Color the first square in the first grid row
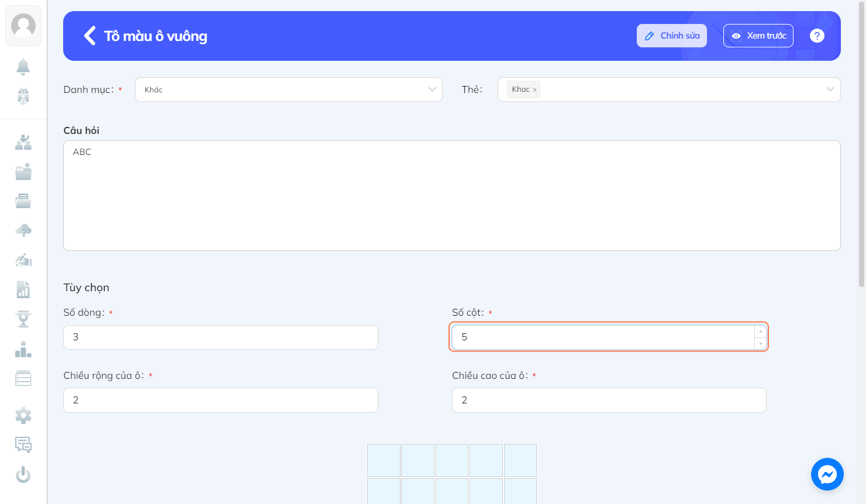 click(384, 460)
